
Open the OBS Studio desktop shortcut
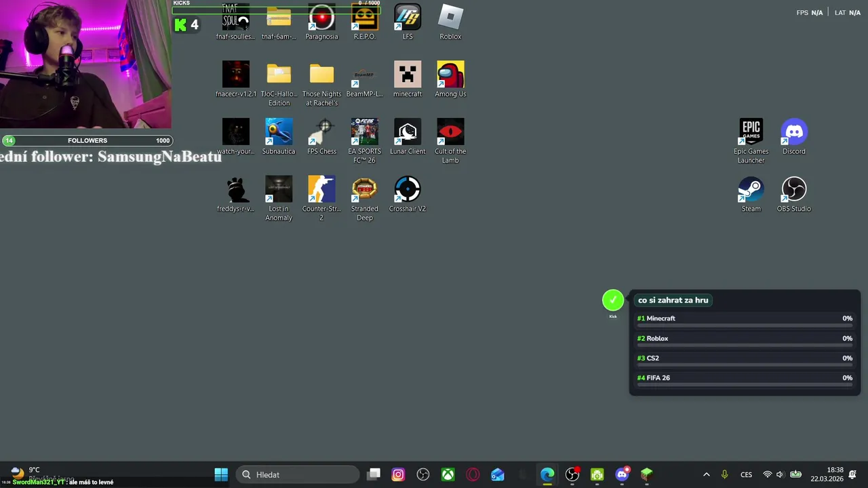(793, 195)
